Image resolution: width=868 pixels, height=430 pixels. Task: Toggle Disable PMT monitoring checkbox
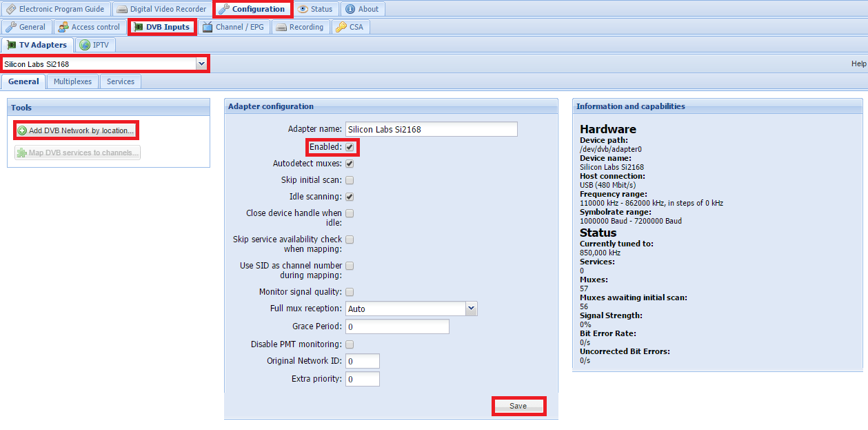click(x=350, y=344)
